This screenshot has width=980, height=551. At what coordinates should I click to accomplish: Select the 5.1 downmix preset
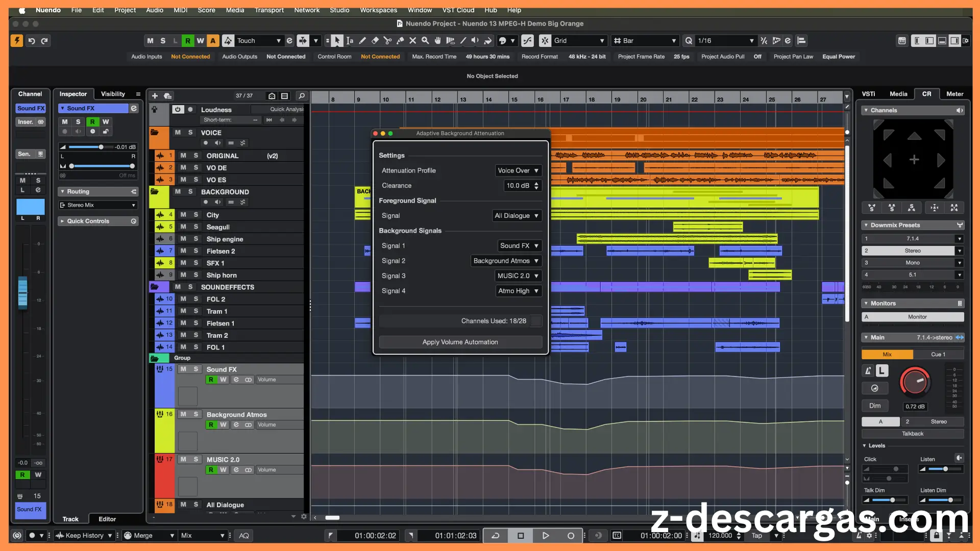912,275
